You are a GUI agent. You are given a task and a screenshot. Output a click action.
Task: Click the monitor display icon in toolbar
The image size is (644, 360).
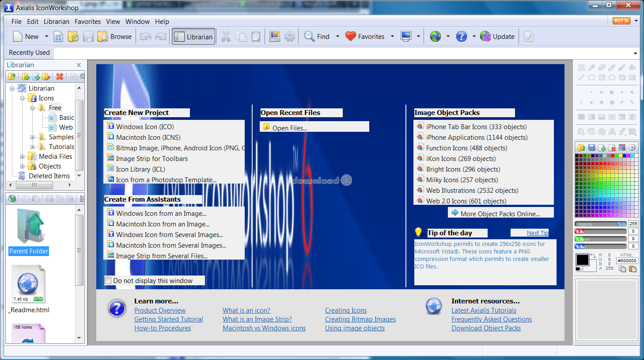point(406,36)
